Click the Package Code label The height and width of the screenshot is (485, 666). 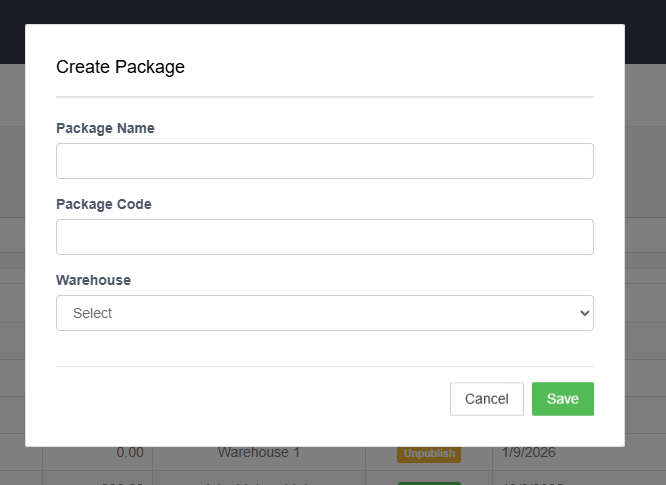[104, 204]
